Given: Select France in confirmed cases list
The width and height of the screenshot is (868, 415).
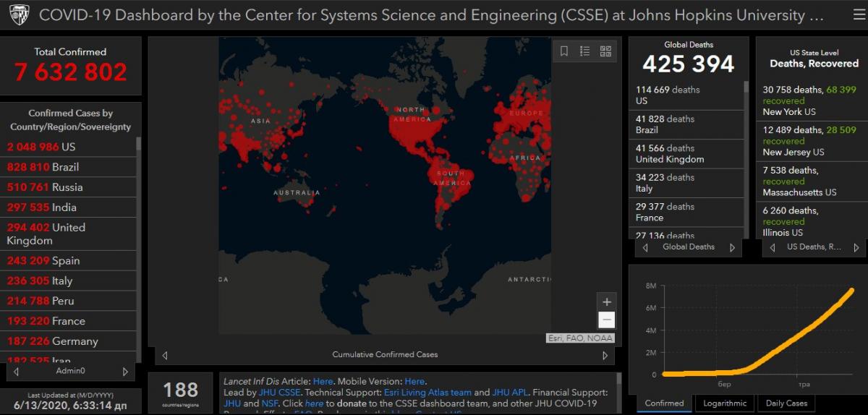Looking at the screenshot, I should pos(68,322).
